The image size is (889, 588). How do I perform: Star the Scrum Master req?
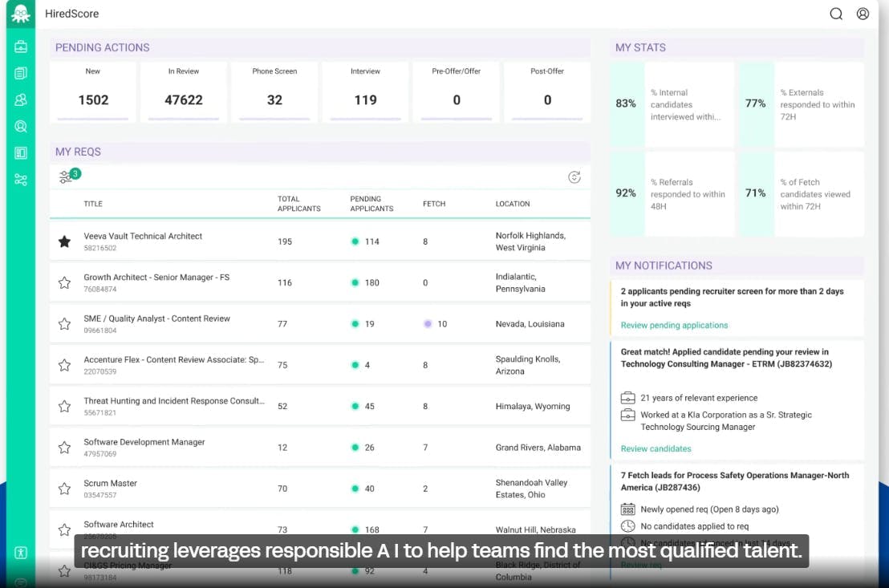tap(65, 489)
